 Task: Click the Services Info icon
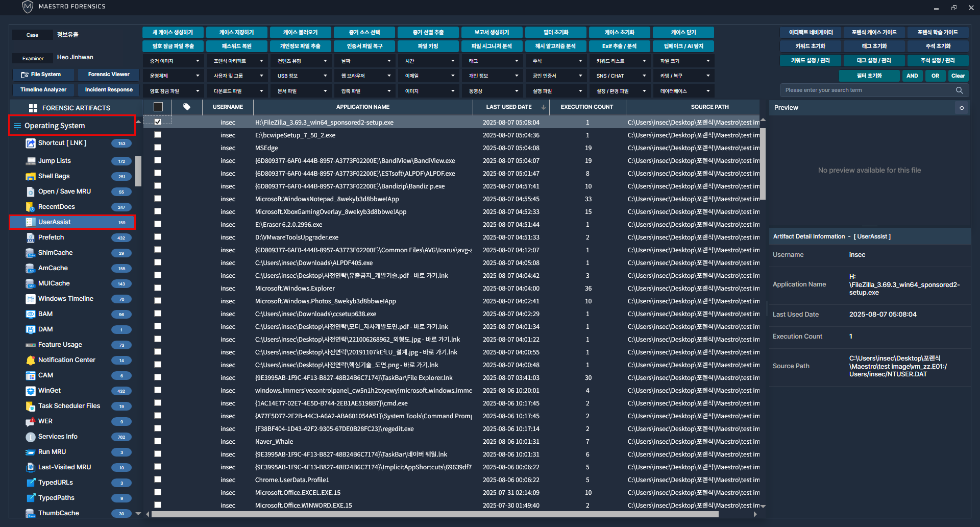pos(31,437)
